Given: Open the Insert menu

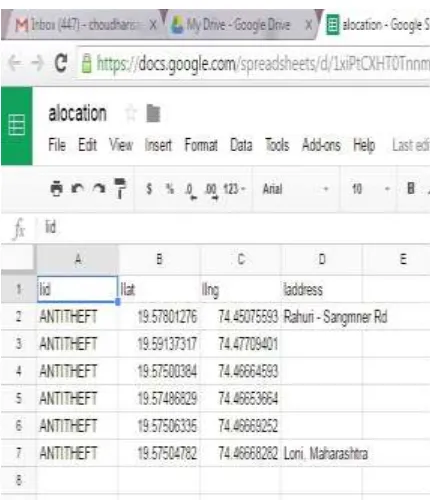Looking at the screenshot, I should tap(158, 145).
